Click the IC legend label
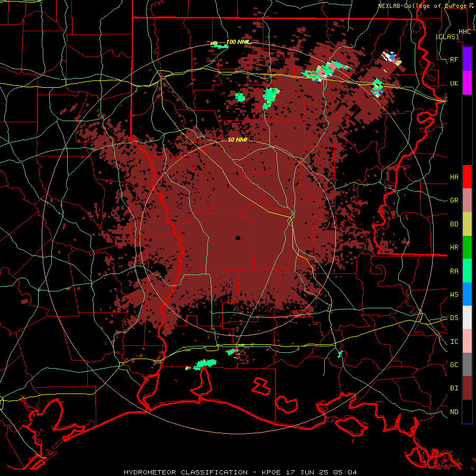The height and width of the screenshot is (476, 476). click(x=454, y=342)
